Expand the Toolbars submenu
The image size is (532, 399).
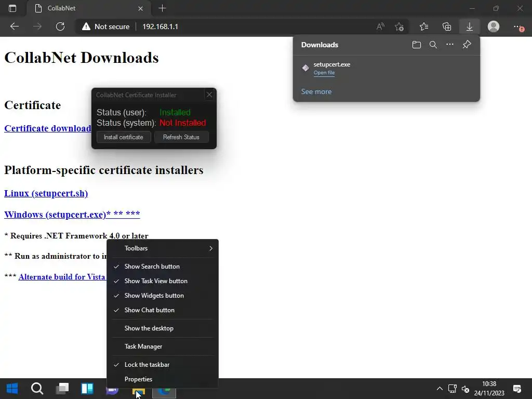coord(163,248)
